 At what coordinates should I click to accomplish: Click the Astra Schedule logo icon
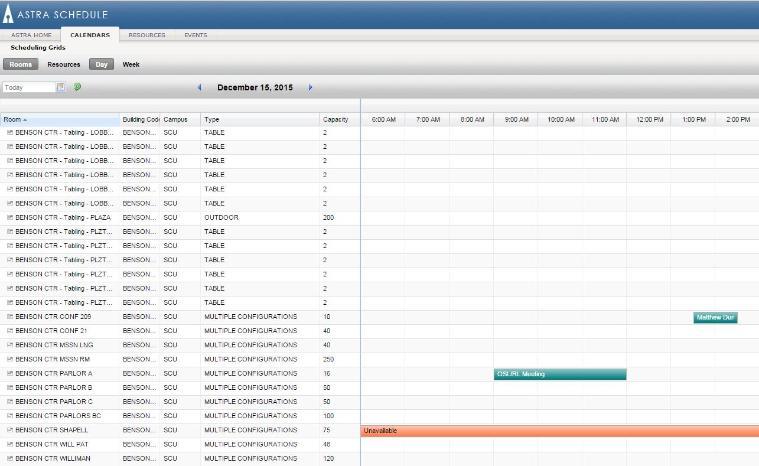pos(9,13)
